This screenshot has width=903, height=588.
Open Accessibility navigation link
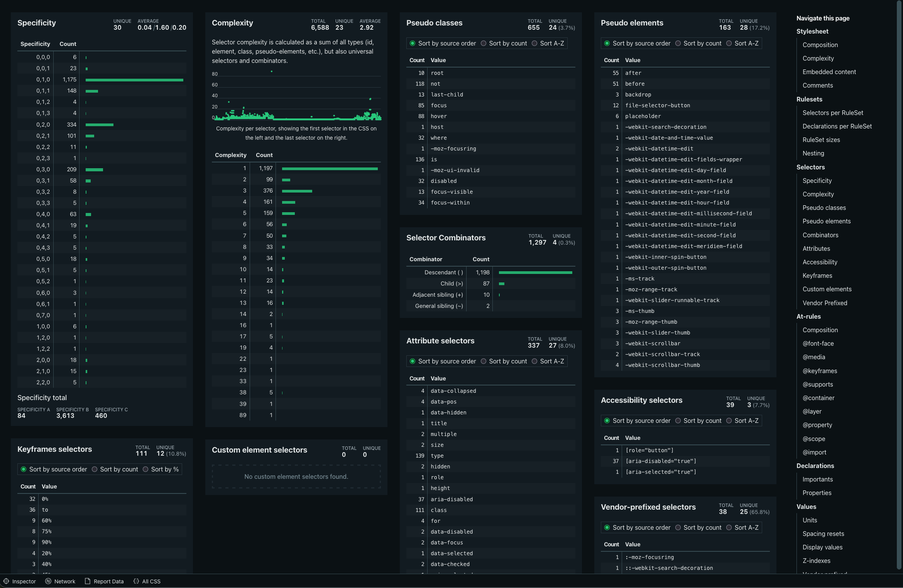(820, 262)
